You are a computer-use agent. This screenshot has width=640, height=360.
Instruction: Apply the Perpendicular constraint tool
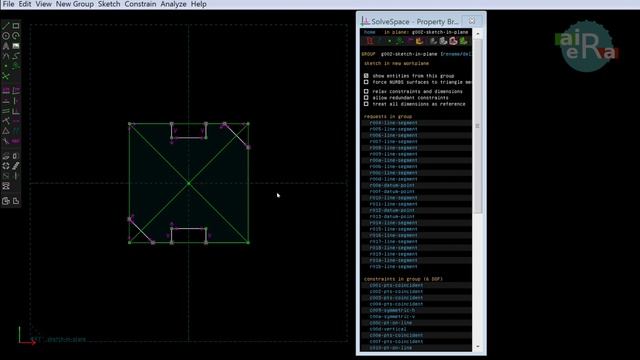16,111
